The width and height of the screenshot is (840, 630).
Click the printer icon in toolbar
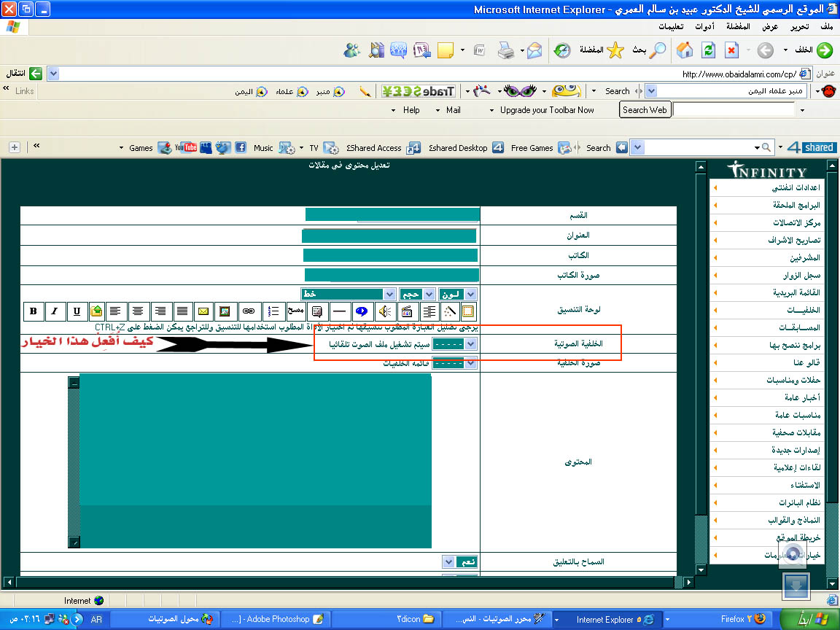(505, 50)
